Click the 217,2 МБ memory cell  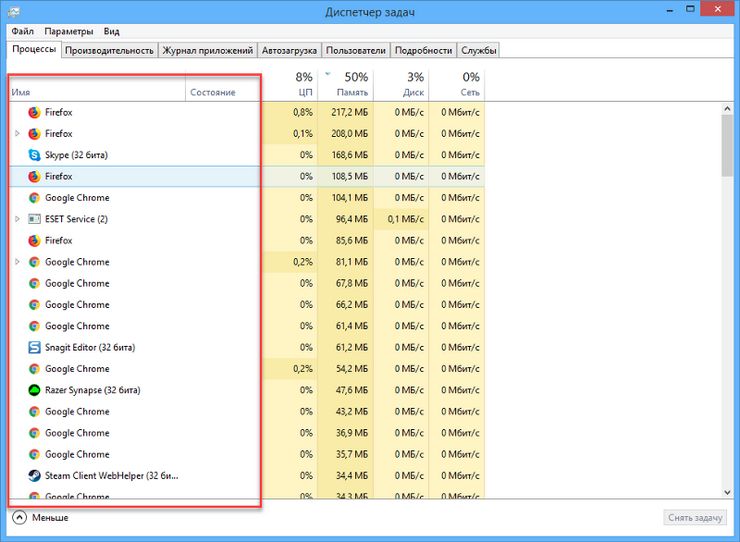(345, 112)
